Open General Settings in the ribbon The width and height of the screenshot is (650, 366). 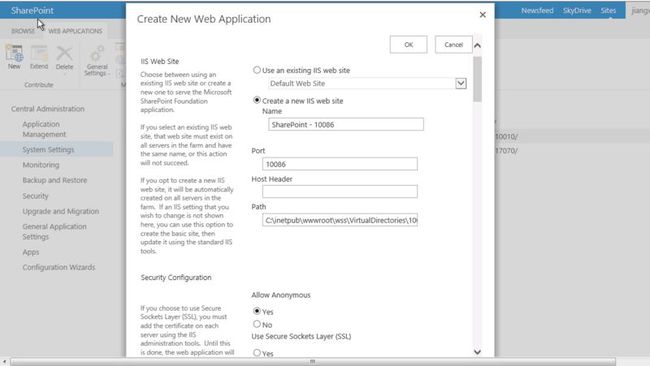click(x=97, y=60)
